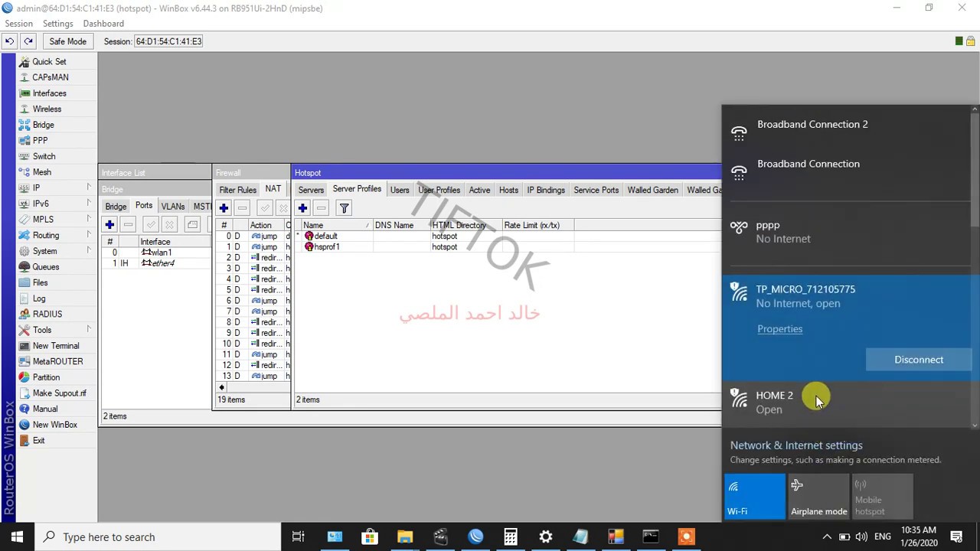
Task: Open the filter in Hotspot window
Action: click(345, 208)
